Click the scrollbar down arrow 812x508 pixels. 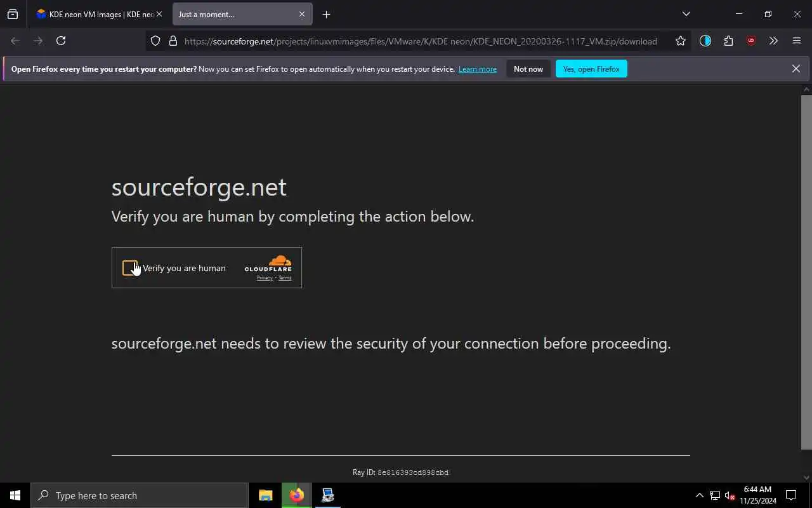(806, 477)
